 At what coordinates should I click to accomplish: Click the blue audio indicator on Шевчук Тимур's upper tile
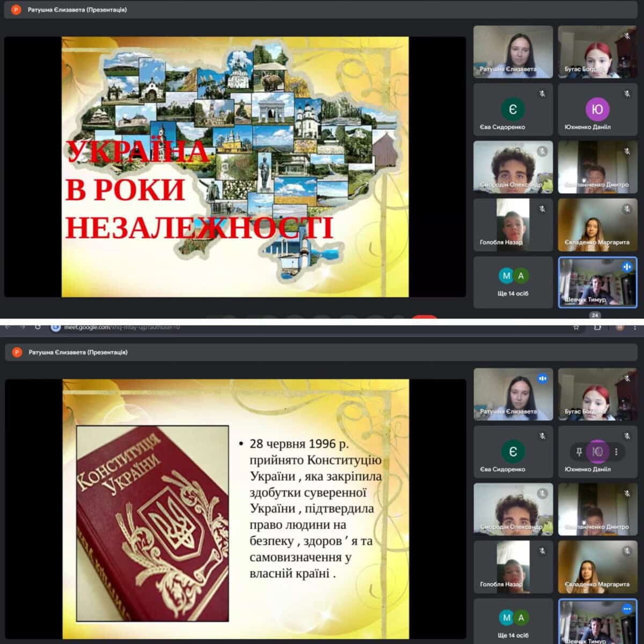pyautogui.click(x=627, y=267)
